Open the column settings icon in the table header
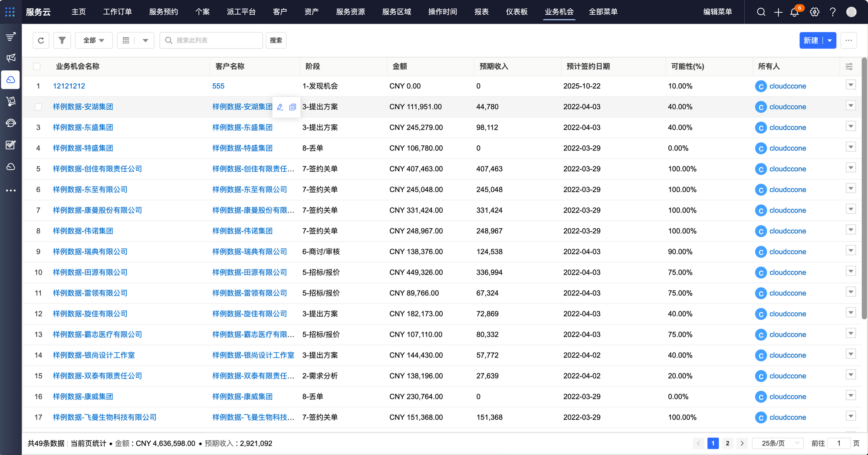The height and width of the screenshot is (455, 868). click(849, 66)
